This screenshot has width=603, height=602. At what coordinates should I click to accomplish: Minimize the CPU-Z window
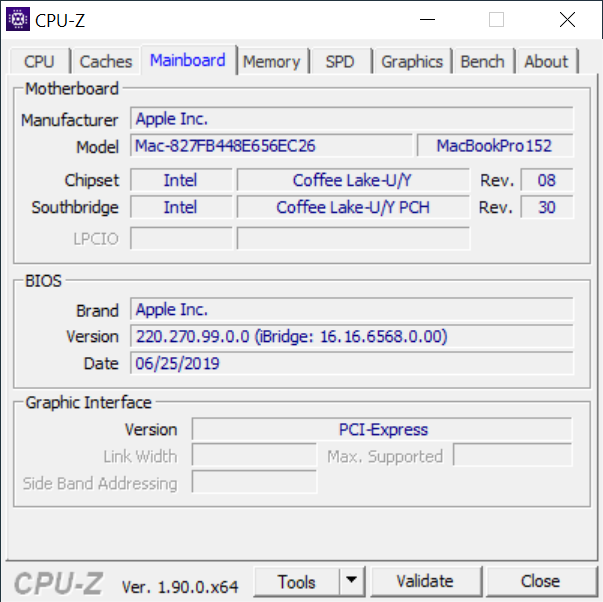tap(427, 19)
